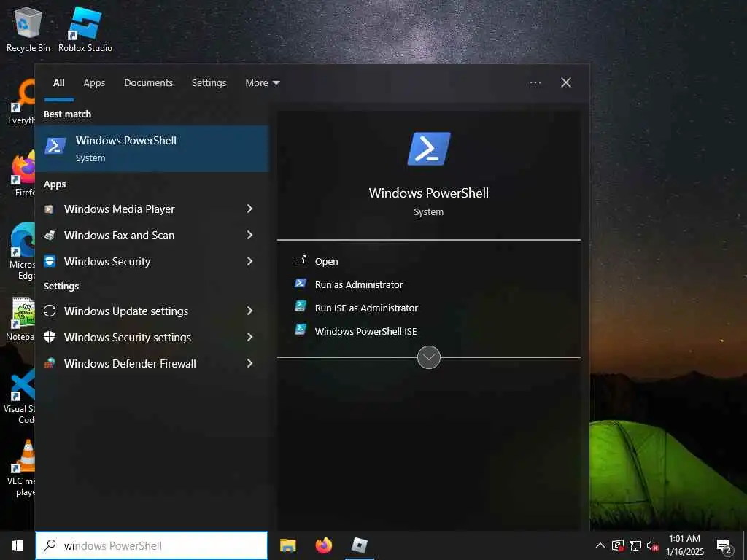Click the Windows Security settings shield icon
747x560 pixels.
click(50, 337)
